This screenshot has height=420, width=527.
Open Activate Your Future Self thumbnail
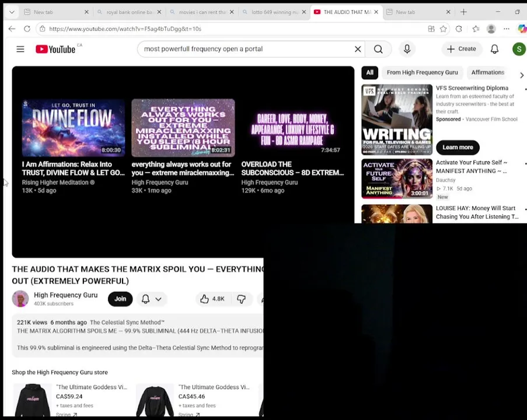coord(397,178)
